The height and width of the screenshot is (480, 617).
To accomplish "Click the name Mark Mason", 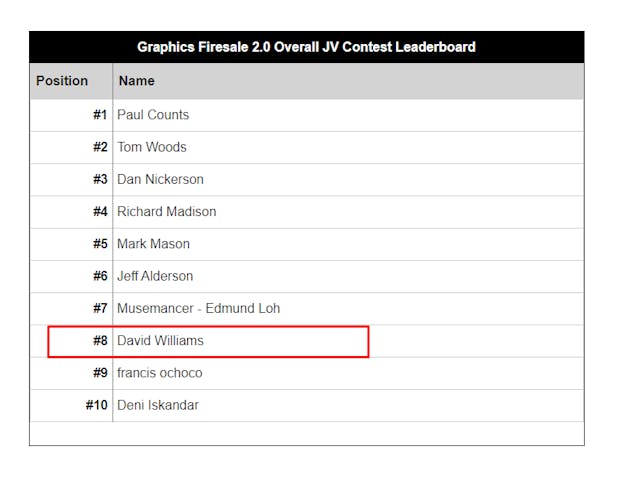I will click(153, 244).
